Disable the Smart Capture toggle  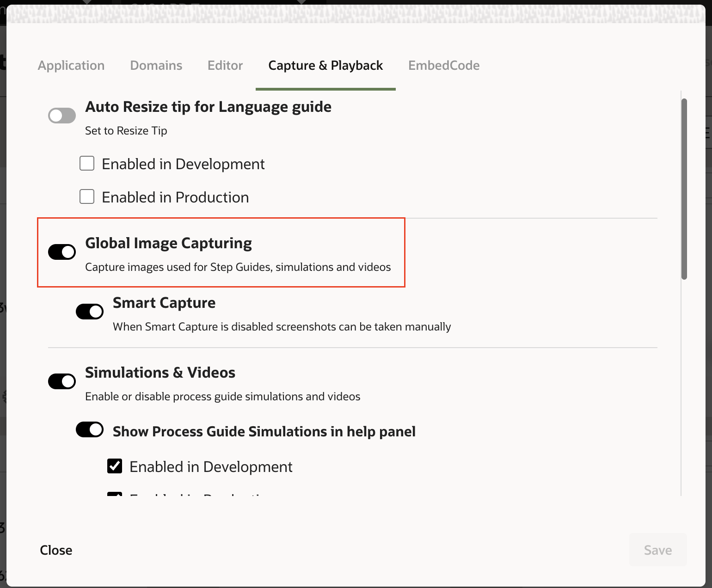[x=90, y=312]
